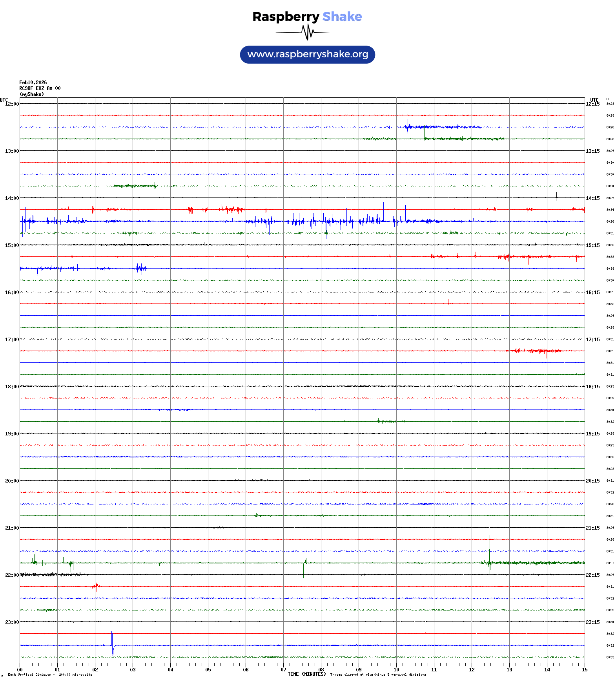This screenshot has width=616, height=680.
Task: Select the 17:15 label on right axis
Action: pos(592,340)
